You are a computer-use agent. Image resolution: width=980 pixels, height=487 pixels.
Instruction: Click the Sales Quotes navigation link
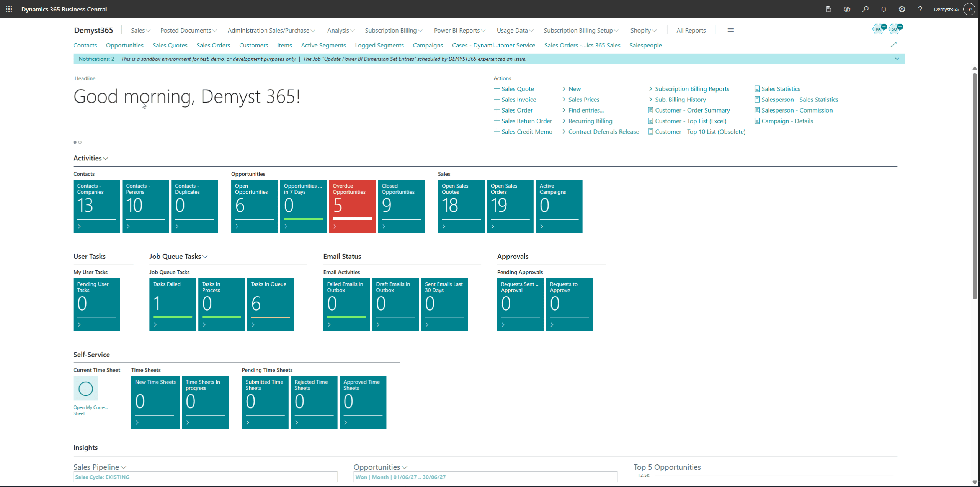coord(170,45)
